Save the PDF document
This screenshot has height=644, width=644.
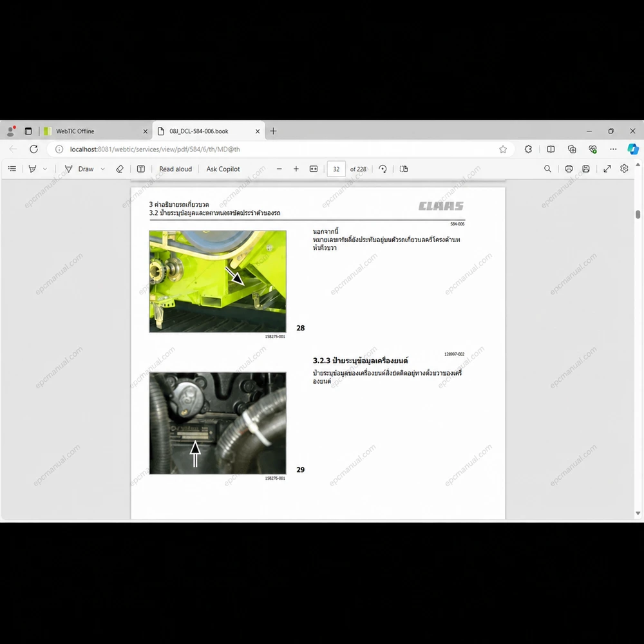click(586, 169)
